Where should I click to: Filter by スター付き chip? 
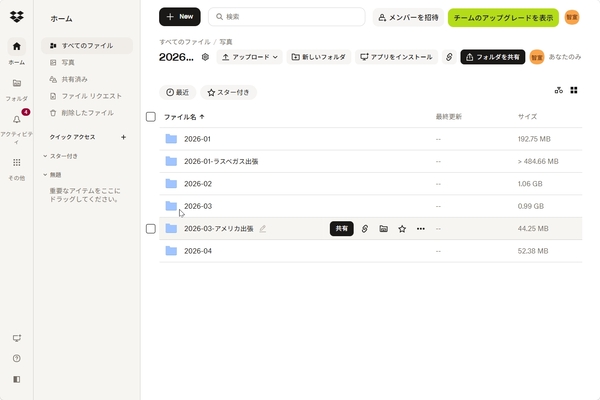(x=228, y=92)
